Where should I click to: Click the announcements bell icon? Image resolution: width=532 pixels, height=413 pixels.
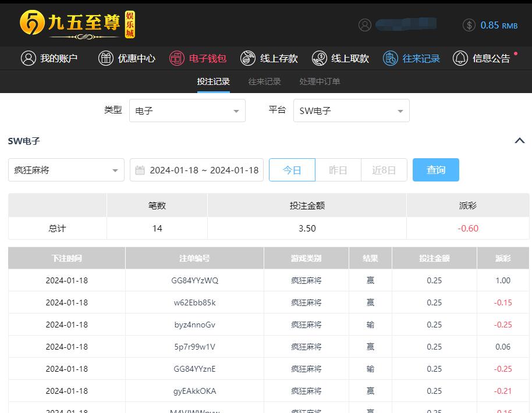coord(460,58)
